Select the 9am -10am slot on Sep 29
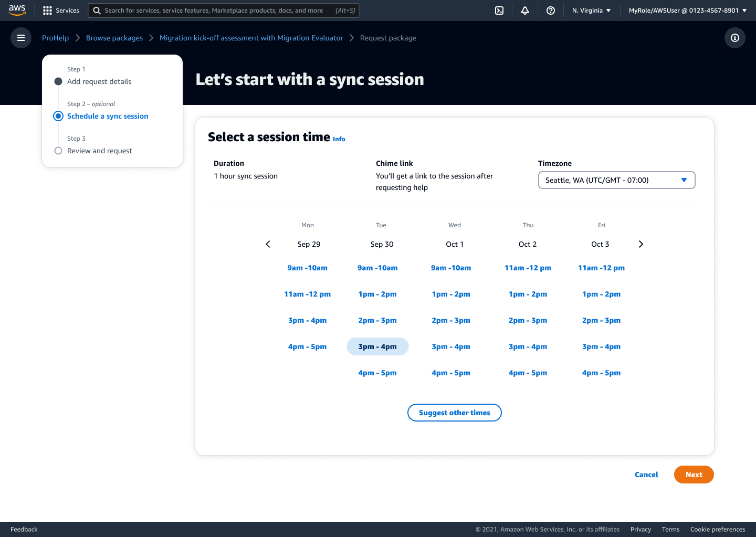756x537 pixels. pyautogui.click(x=307, y=268)
